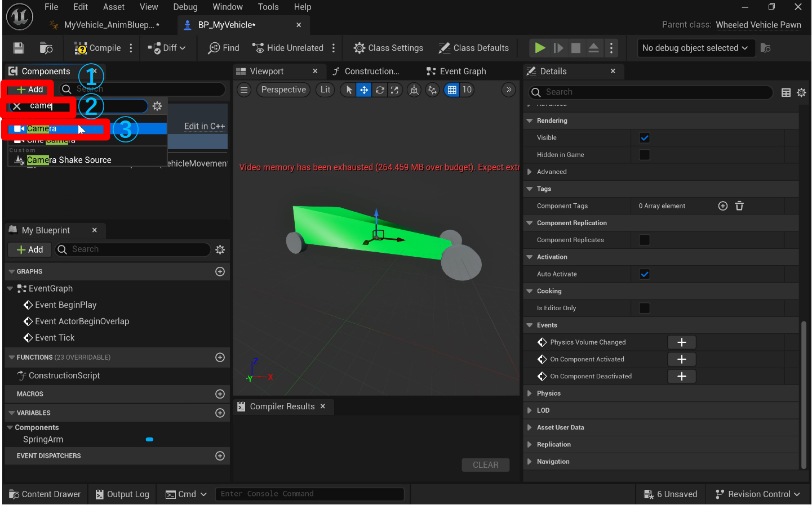Click the Advance Single Frame button
812x505 pixels.
558,48
